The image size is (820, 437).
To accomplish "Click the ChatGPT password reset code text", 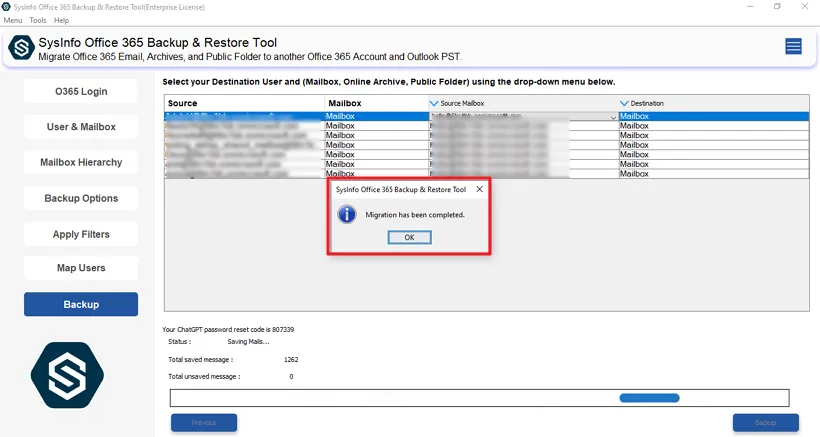I will click(228, 329).
